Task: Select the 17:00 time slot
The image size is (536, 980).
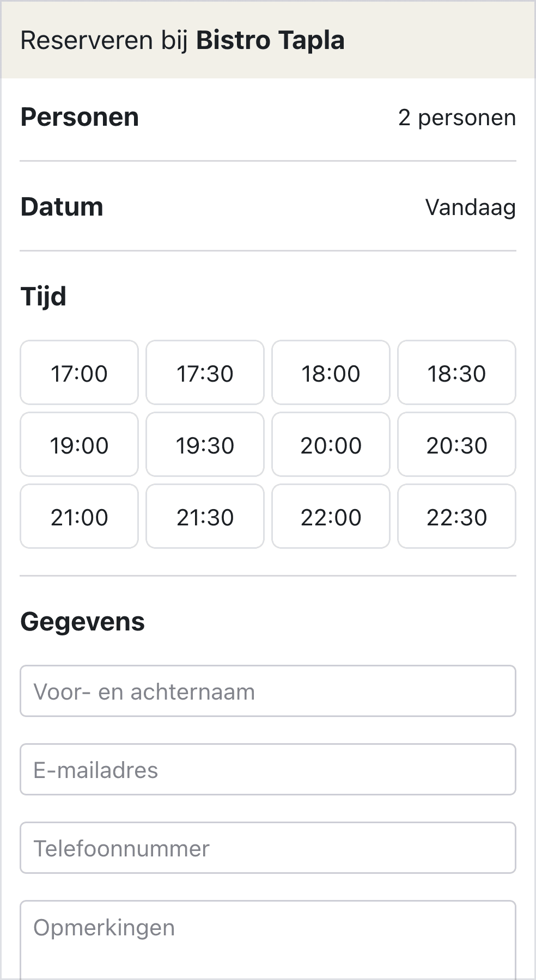Action: pos(80,373)
